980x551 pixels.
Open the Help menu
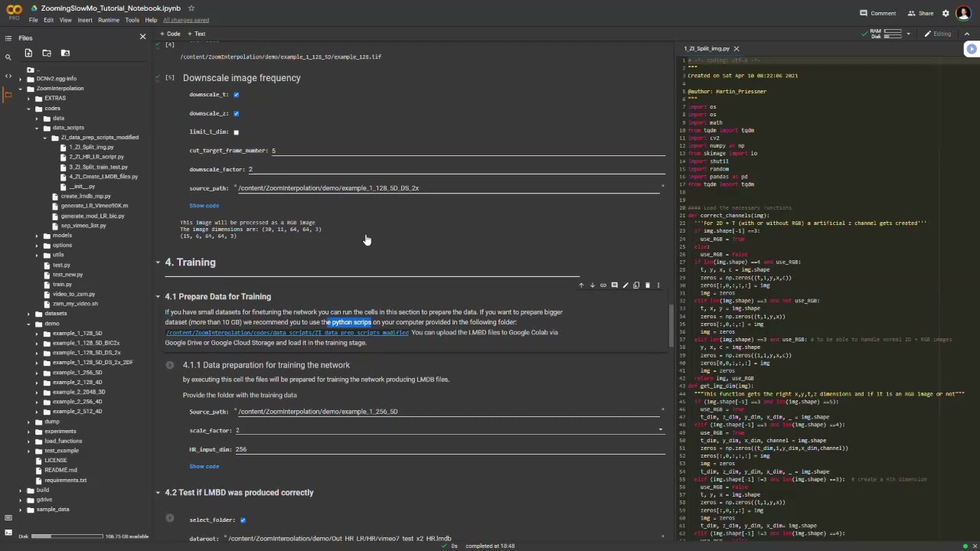[151, 20]
